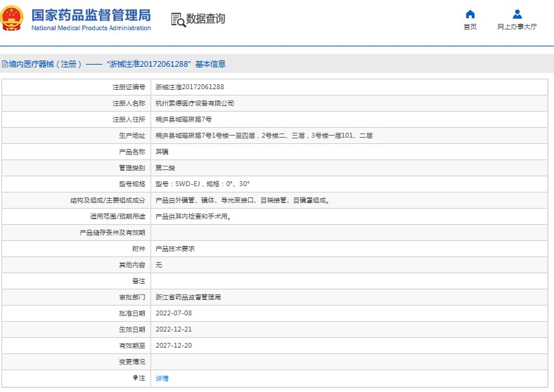Screen dimensions: 554x392
Task: Click the 生产地址 label
Action: (x=132, y=136)
